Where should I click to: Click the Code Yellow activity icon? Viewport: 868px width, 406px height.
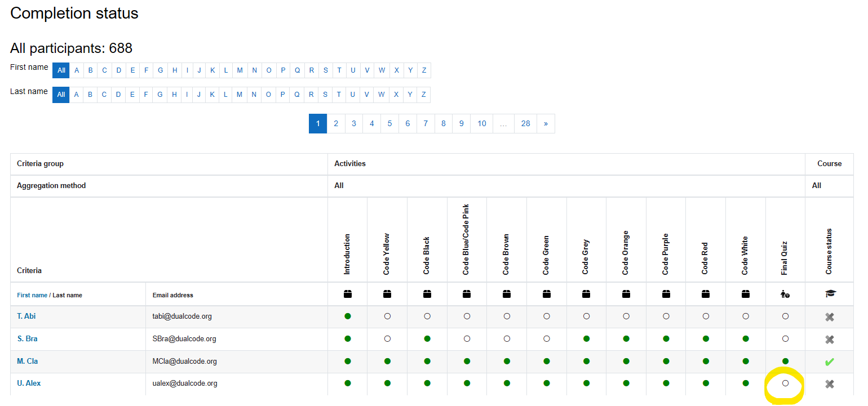pos(387,294)
